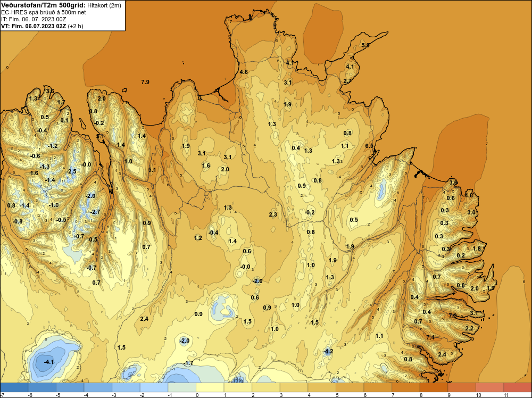This screenshot has height=398, width=532.
Task: Click the 1.2 temperature value
Action: pos(198,238)
